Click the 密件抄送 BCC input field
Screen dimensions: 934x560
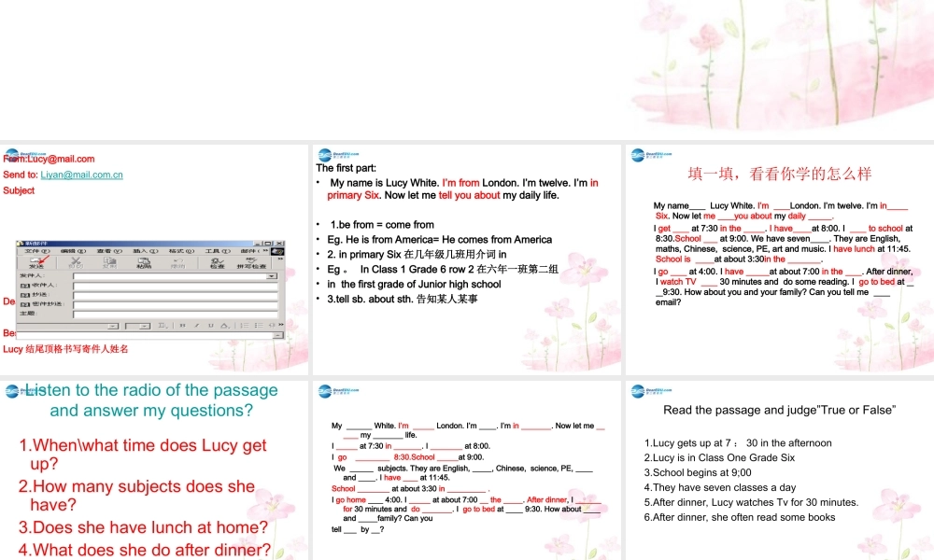coord(176,304)
